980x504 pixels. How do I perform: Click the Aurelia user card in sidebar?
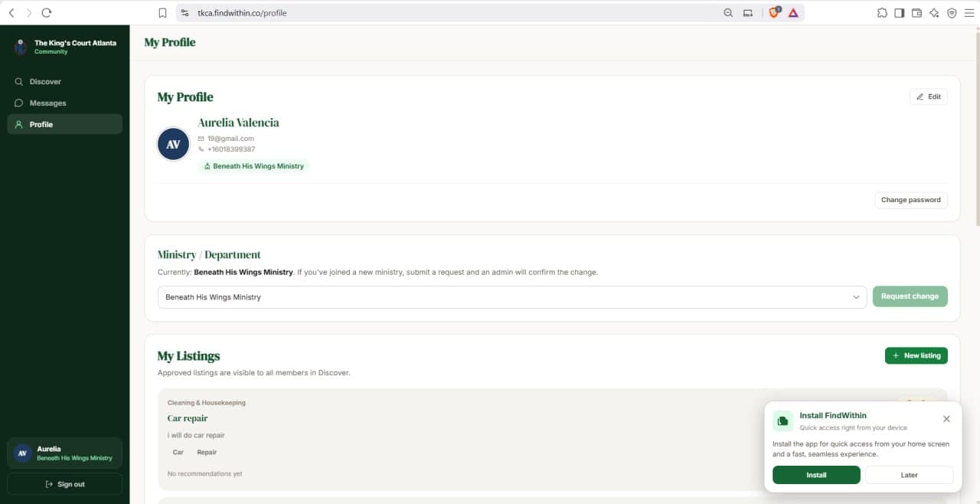[x=64, y=453]
